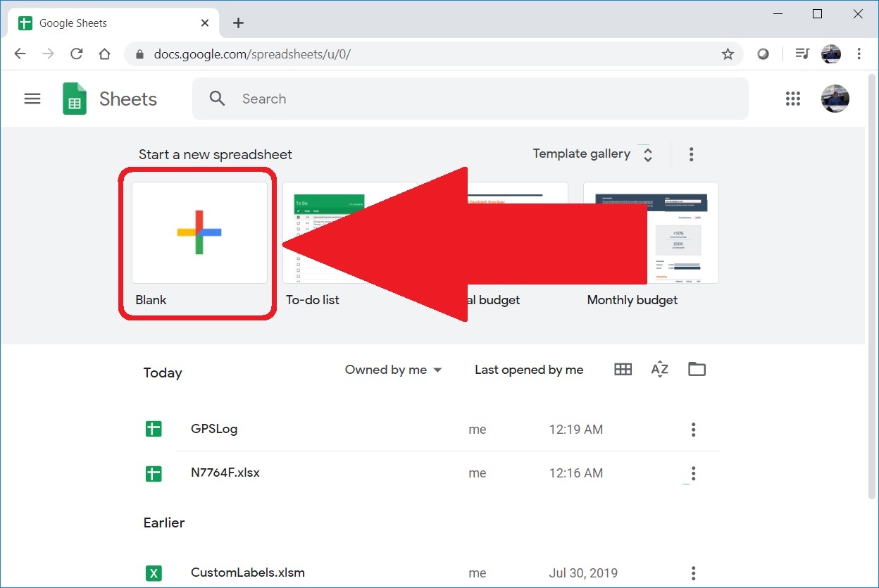Viewport: 879px width, 588px height.
Task: Expand the Template gallery
Action: tap(592, 154)
